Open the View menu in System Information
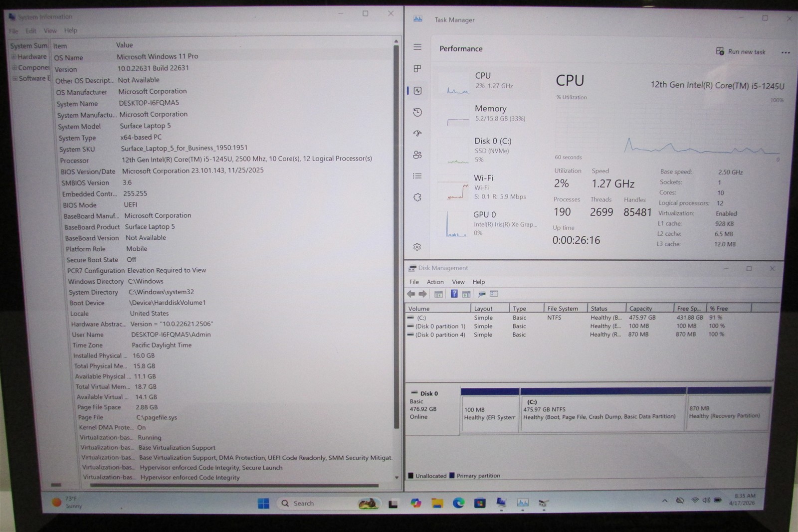798x532 pixels. 50,30
